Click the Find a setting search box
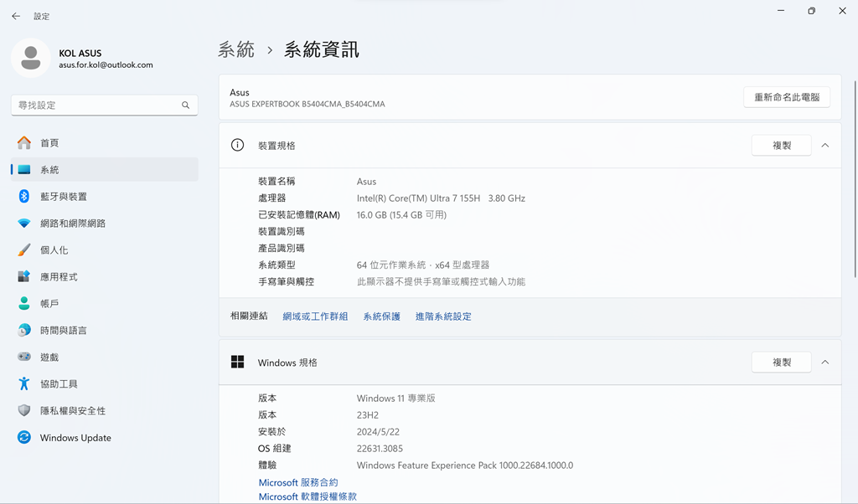858x504 pixels. pyautogui.click(x=96, y=105)
